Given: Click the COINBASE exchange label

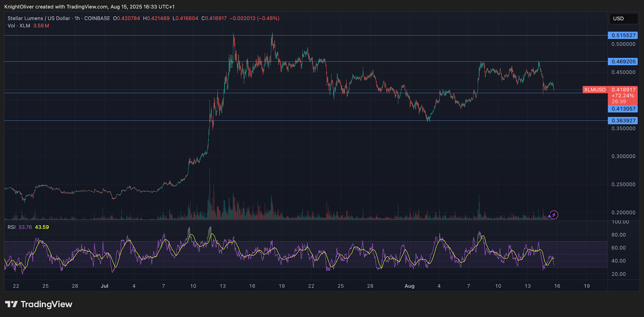Looking at the screenshot, I should click(x=97, y=18).
